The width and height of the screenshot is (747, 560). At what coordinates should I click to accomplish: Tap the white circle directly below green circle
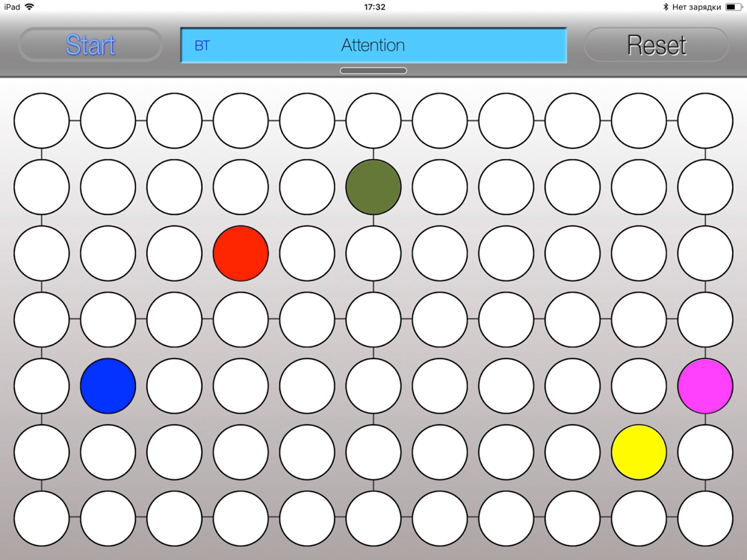pos(373,253)
